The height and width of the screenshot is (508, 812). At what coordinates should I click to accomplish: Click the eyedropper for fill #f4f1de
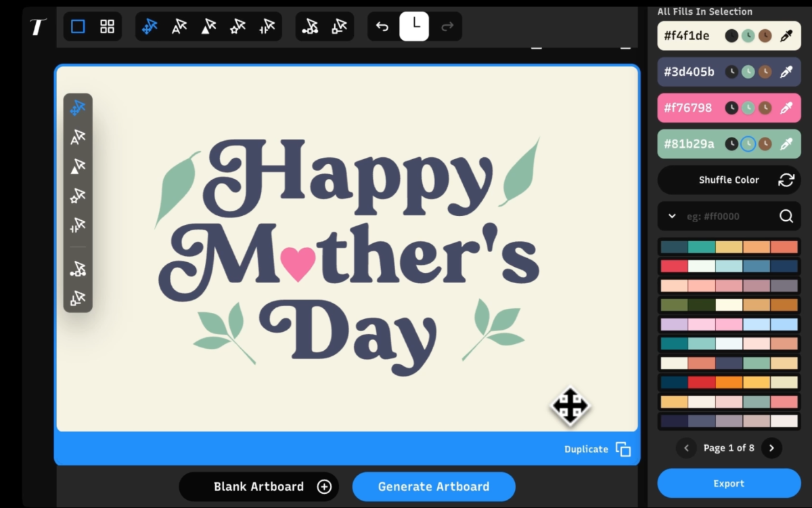point(786,36)
